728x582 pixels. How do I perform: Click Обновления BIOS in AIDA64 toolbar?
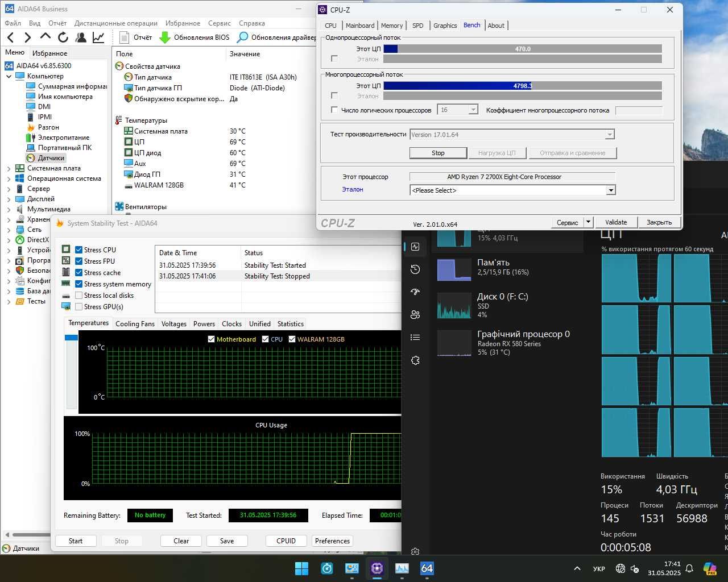(195, 38)
